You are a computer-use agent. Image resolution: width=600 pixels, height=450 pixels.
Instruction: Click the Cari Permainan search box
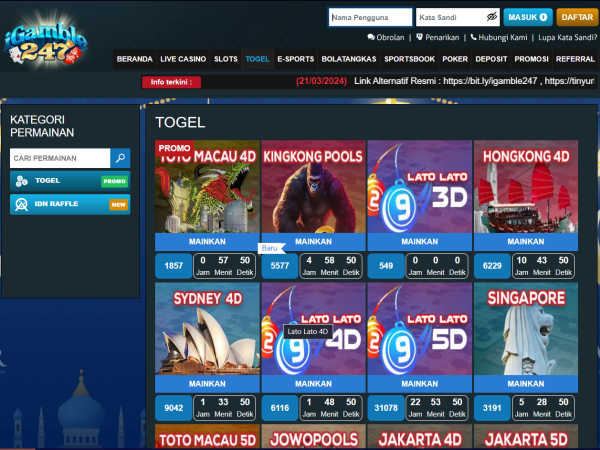point(60,158)
